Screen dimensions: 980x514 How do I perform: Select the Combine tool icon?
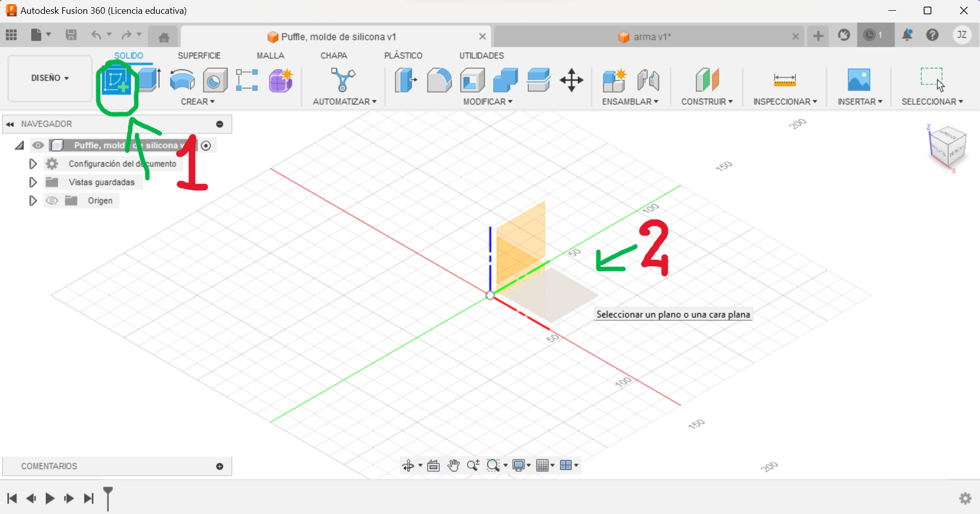(506, 80)
